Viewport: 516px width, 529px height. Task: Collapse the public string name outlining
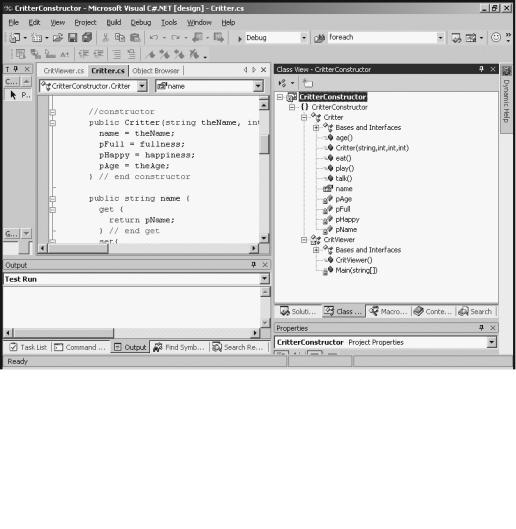[x=53, y=199]
